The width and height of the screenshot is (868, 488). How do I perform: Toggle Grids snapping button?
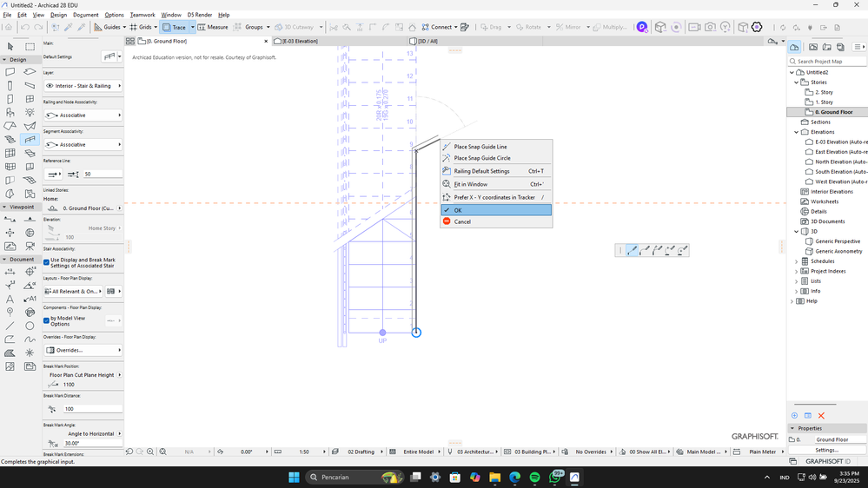(141, 27)
